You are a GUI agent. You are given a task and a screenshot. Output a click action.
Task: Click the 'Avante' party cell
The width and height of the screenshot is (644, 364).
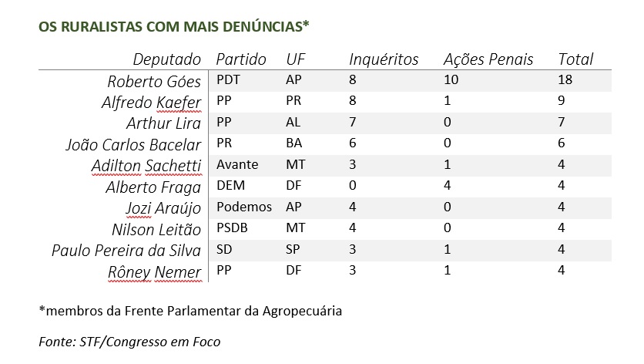tap(237, 164)
